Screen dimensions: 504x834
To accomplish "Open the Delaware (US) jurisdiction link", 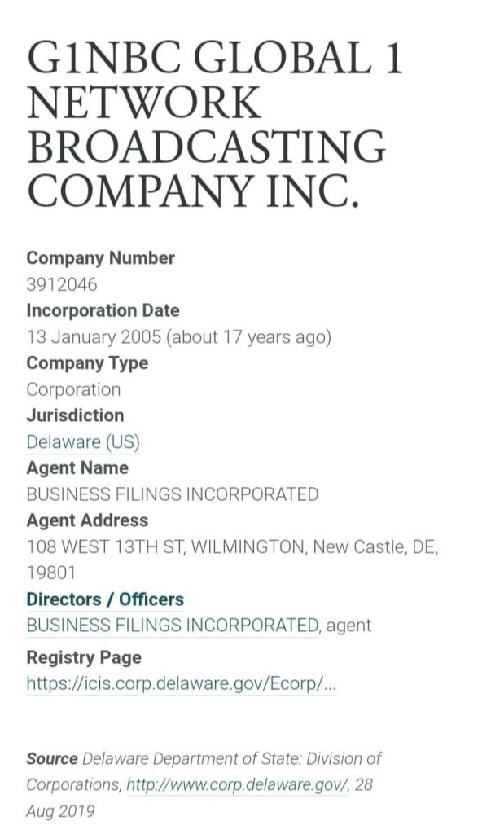I will (83, 442).
